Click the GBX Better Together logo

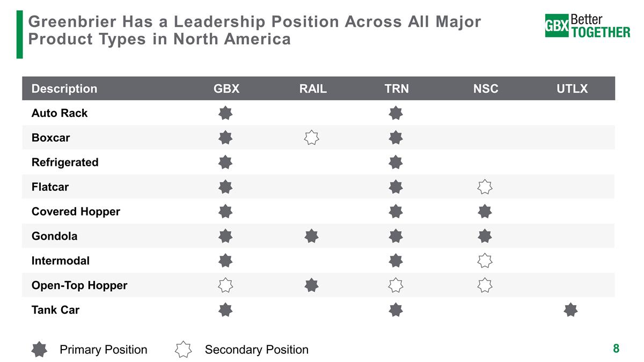click(x=587, y=26)
